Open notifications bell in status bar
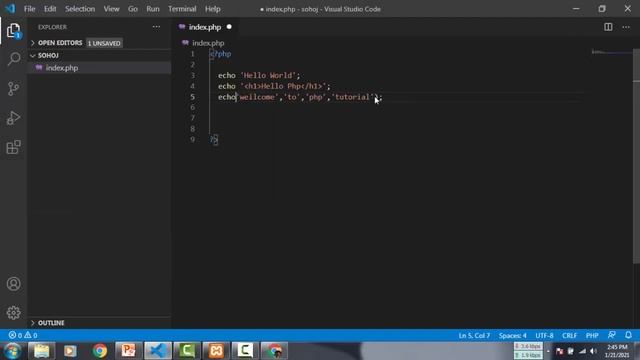Screen dimensions: 640x360 pos(628,335)
